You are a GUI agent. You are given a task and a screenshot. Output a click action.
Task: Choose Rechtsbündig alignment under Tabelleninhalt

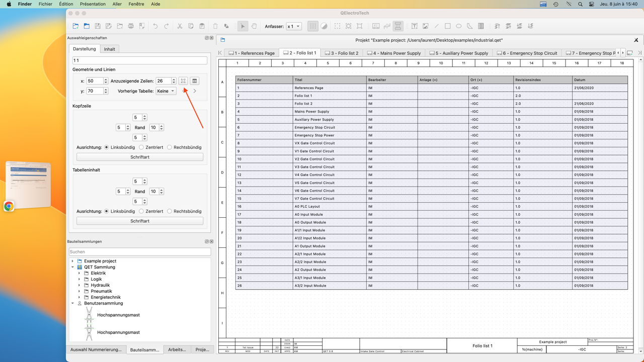tap(170, 211)
